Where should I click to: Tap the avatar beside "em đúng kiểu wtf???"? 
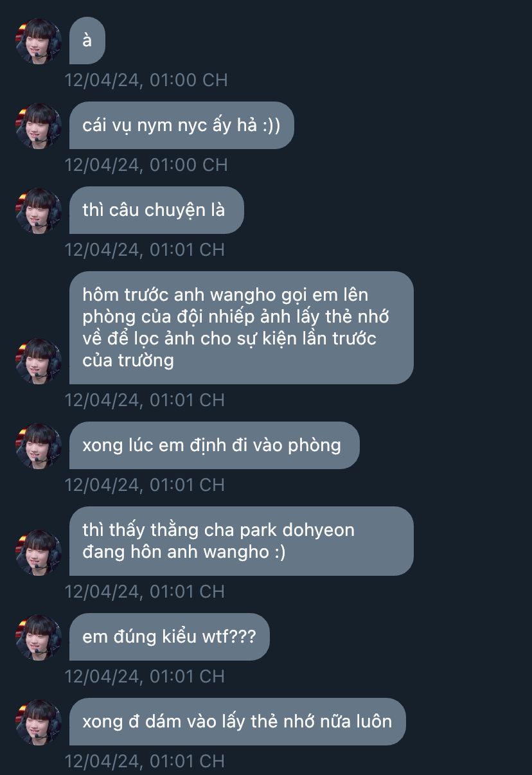point(39,637)
